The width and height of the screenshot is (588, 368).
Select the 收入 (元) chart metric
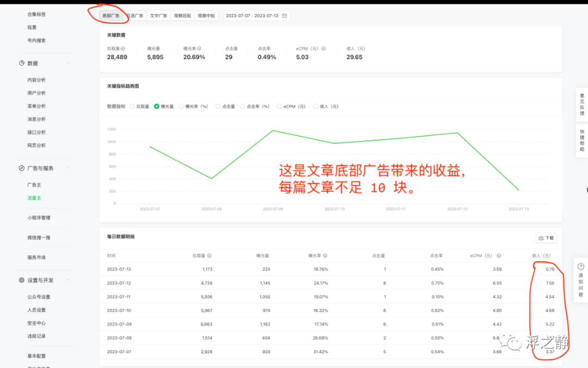pos(316,107)
